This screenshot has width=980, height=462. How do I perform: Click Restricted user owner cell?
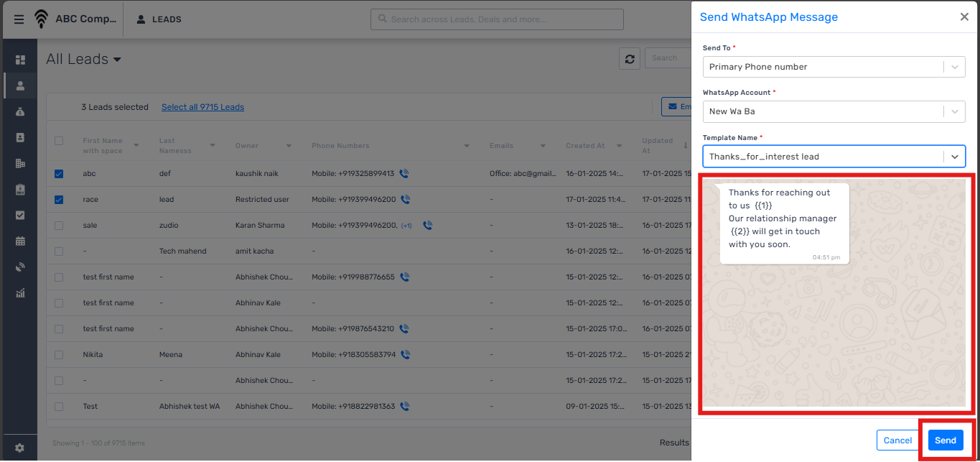point(262,199)
